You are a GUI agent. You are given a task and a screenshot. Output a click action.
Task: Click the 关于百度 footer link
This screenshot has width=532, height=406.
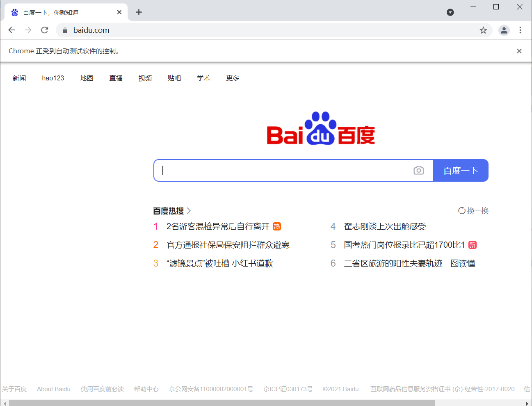[x=14, y=389]
